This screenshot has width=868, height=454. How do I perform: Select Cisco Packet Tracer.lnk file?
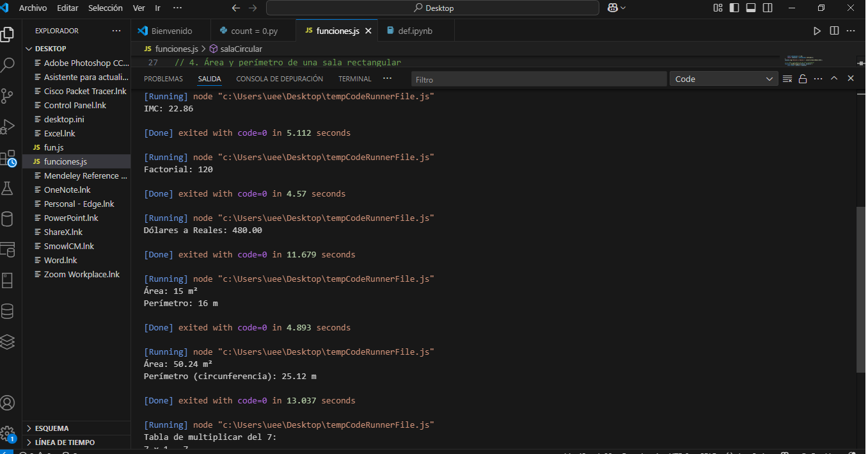pyautogui.click(x=76, y=91)
